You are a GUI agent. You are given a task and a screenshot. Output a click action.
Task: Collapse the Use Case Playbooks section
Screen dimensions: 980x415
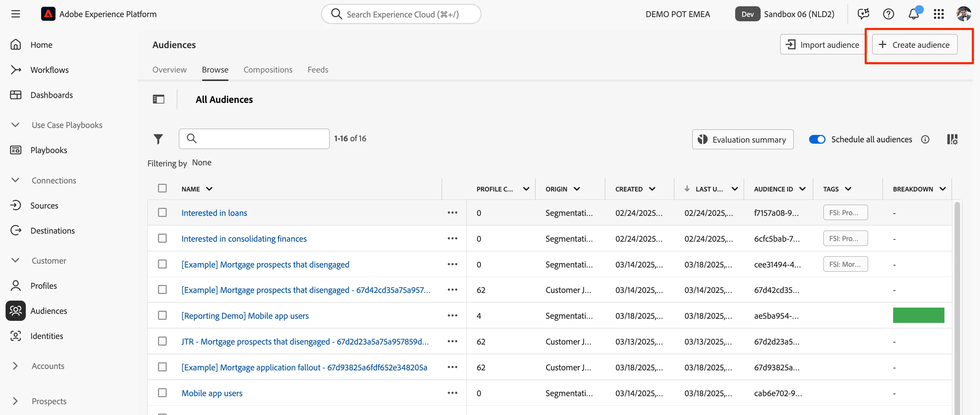[x=15, y=125]
